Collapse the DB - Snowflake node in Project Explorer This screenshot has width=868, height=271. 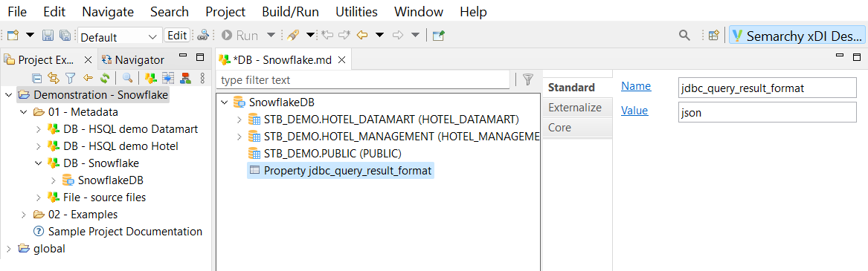38,163
